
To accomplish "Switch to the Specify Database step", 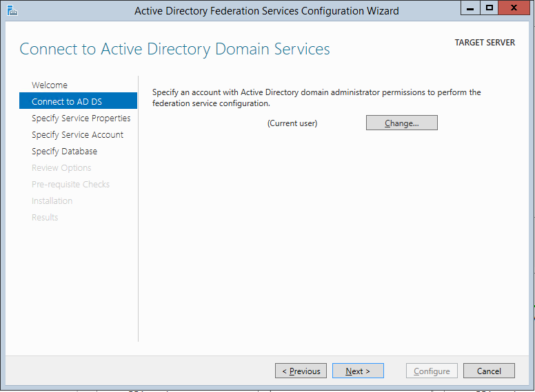I will coord(64,152).
